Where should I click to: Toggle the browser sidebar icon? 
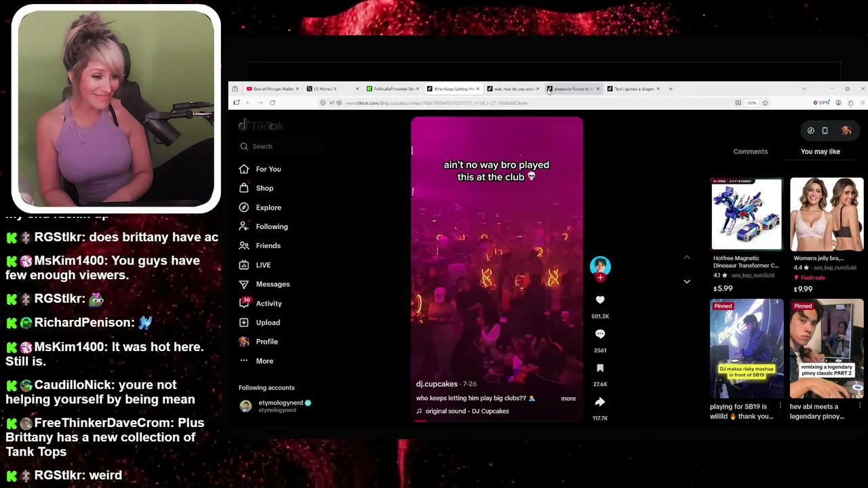(237, 103)
